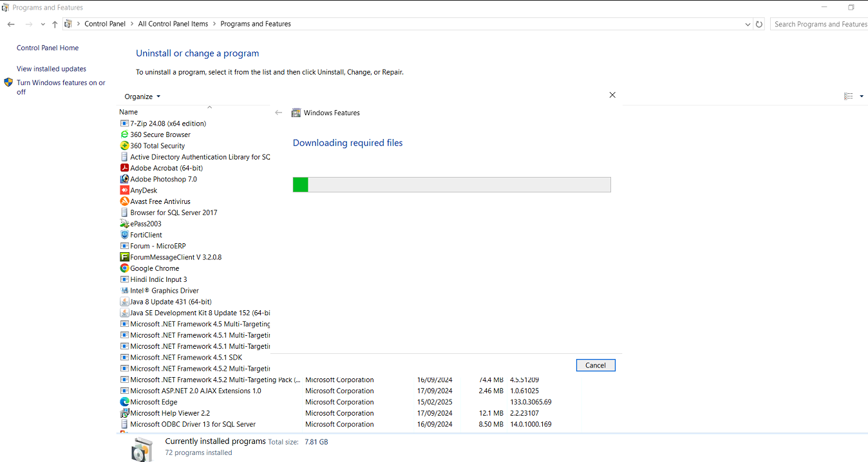Screen dimensions: 868x462
Task: Click the 2.46 MB size cell
Action: pos(491,391)
